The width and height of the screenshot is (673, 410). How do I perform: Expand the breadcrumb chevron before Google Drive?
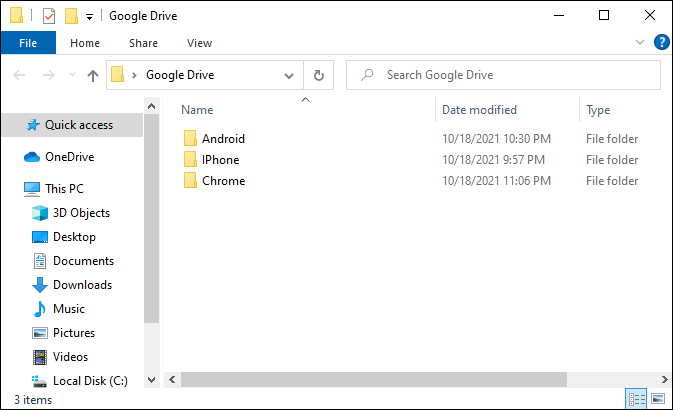point(134,76)
